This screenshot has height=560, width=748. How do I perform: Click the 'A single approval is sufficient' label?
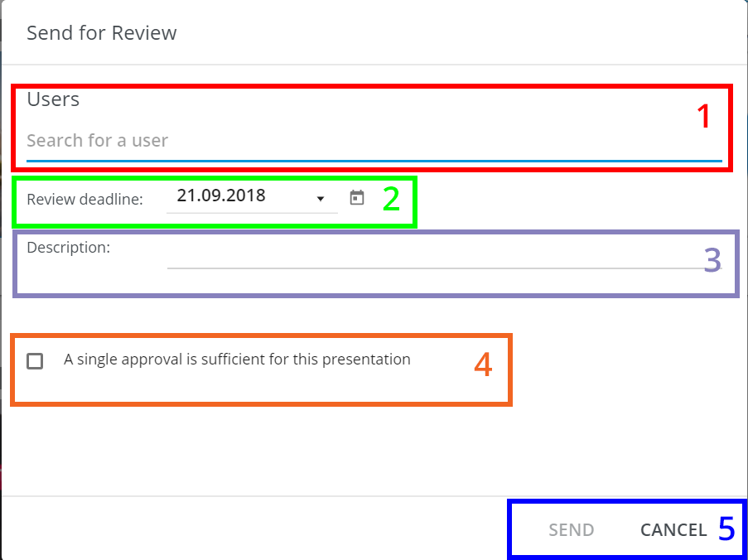237,360
